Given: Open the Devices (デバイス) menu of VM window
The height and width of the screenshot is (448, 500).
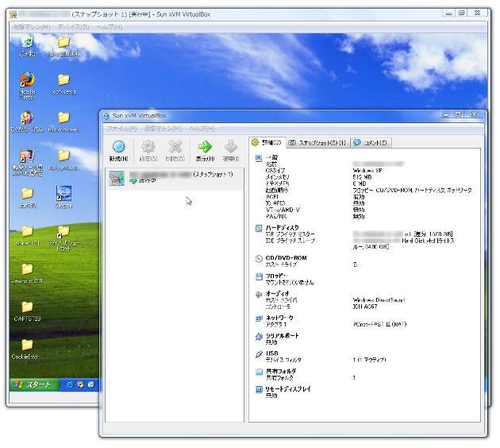Looking at the screenshot, I should 73,27.
